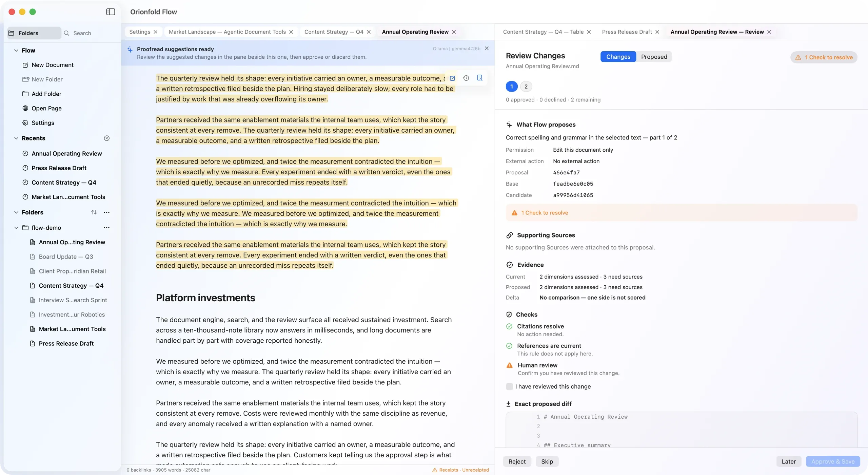The width and height of the screenshot is (868, 475).
Task: Click the Human review warning icon
Action: click(x=509, y=365)
